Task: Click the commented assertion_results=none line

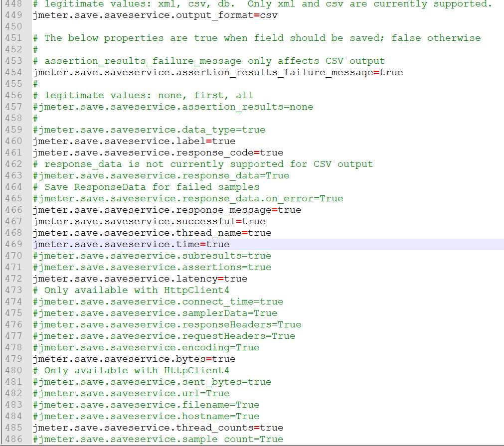Action: pos(173,107)
